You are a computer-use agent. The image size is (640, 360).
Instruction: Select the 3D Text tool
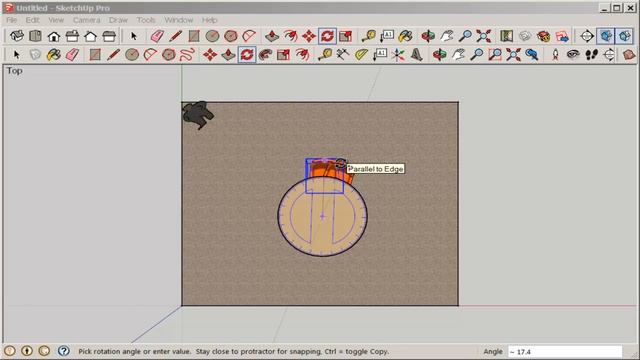[x=416, y=54]
